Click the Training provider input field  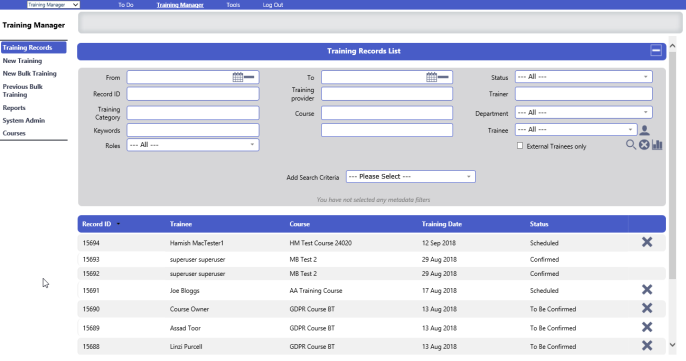point(387,94)
